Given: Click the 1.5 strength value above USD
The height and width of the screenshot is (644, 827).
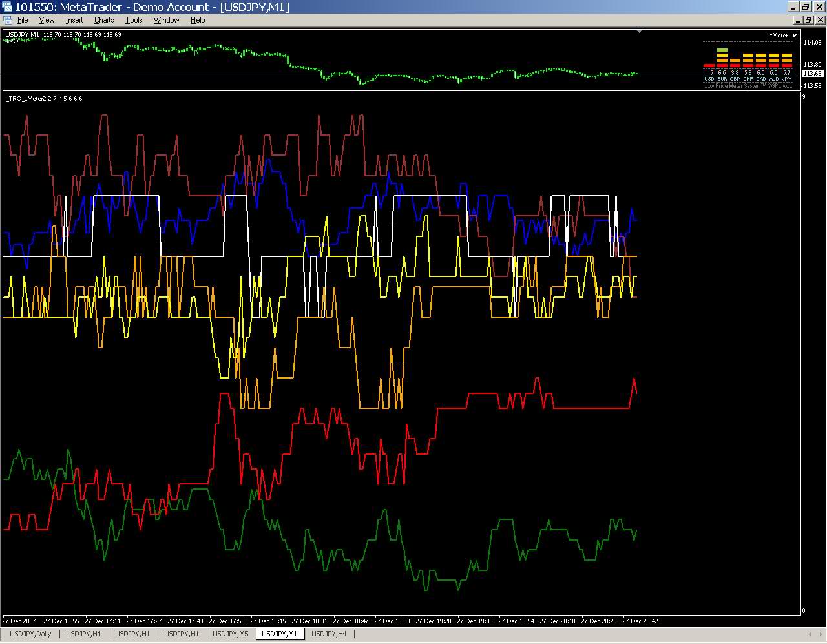Looking at the screenshot, I should (709, 73).
